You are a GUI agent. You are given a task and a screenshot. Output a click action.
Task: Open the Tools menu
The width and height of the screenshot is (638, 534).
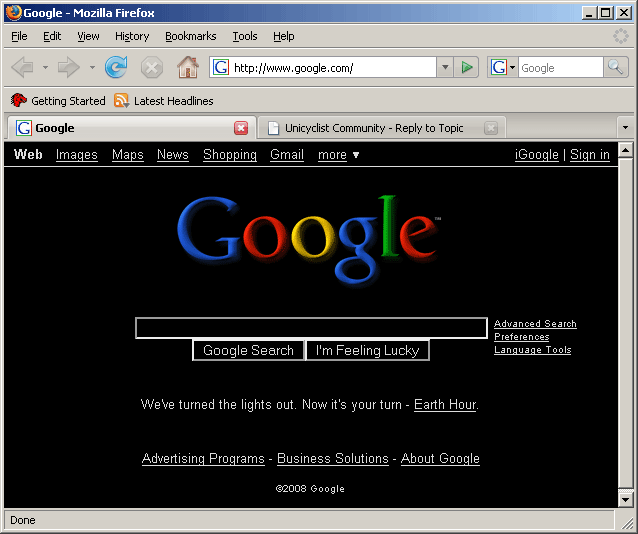pos(245,36)
